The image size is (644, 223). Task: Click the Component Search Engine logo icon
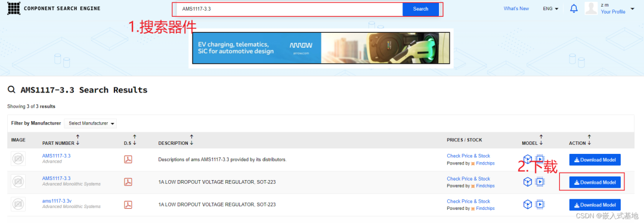pos(14,8)
